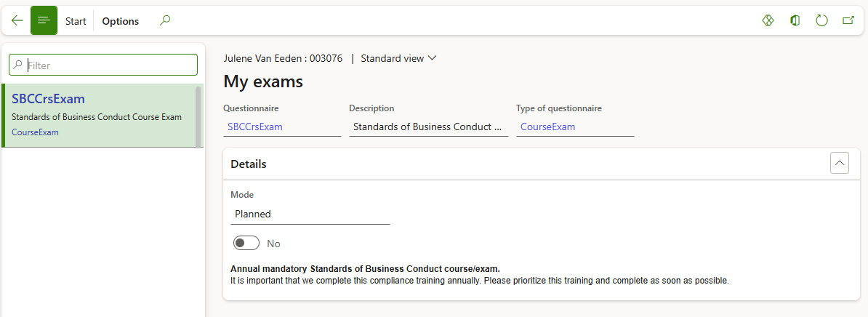Toggle the green list pane icon
Image resolution: width=868 pixels, height=317 pixels.
[x=44, y=21]
